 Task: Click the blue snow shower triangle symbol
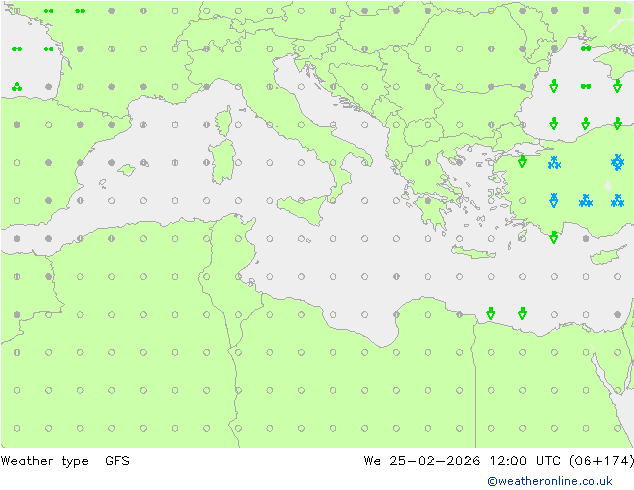pos(554,200)
